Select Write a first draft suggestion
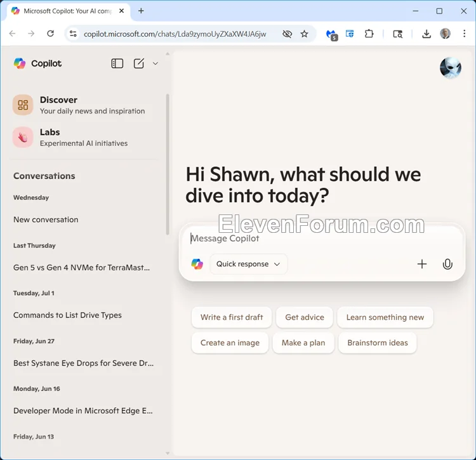This screenshot has width=476, height=460. click(232, 317)
